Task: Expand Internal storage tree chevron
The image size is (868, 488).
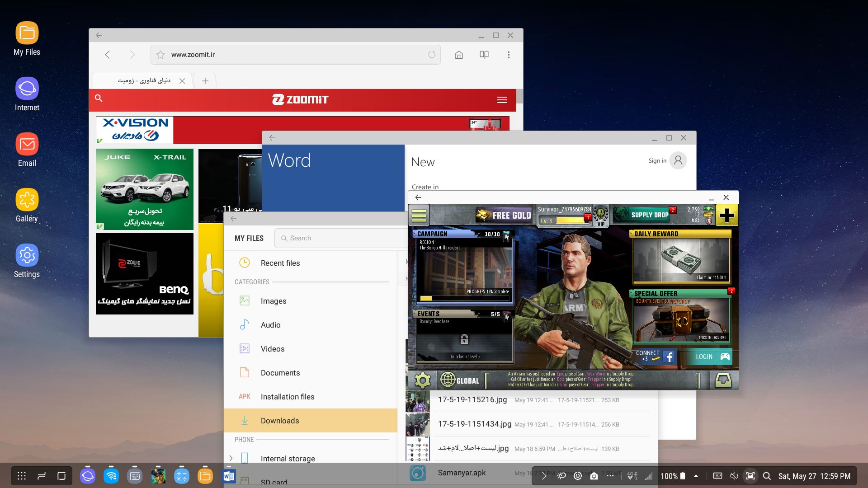Action: pos(231,458)
